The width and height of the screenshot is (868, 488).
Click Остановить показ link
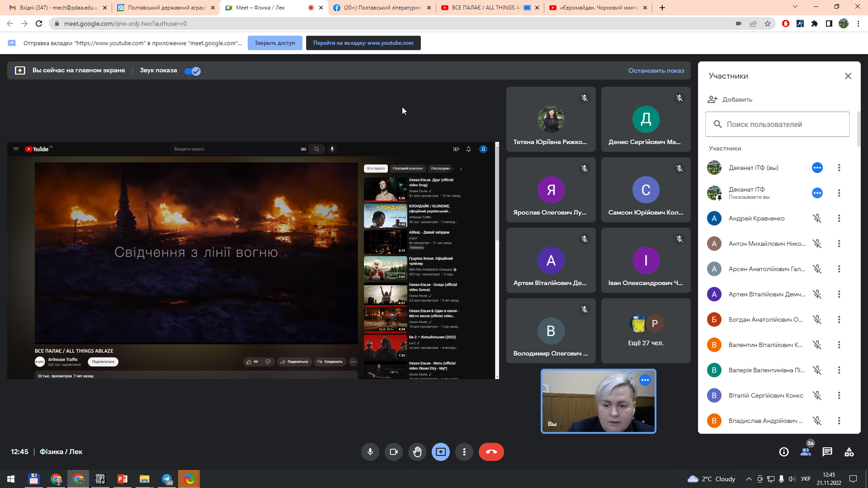pyautogui.click(x=656, y=70)
